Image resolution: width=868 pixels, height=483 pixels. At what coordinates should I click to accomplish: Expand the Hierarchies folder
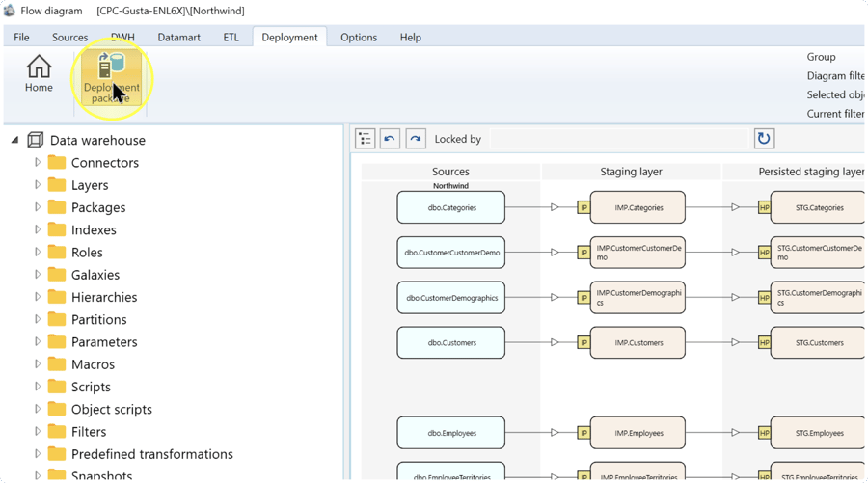(x=37, y=297)
